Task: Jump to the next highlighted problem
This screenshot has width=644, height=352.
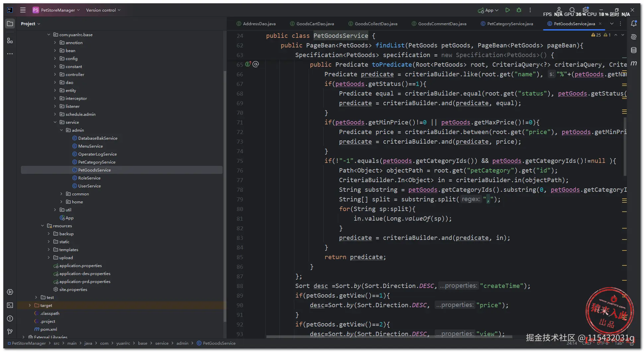Action: [x=623, y=35]
